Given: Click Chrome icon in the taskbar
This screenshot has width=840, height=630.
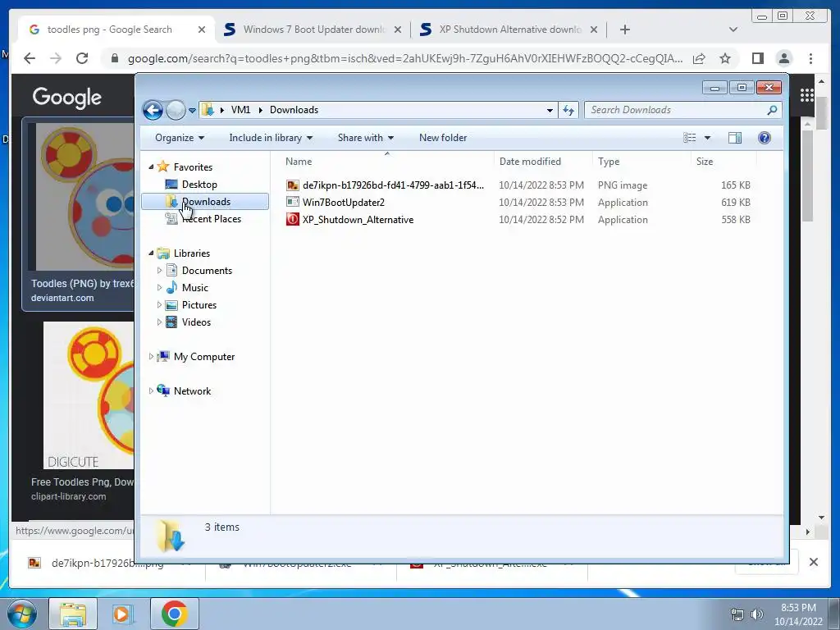Looking at the screenshot, I should 174,614.
